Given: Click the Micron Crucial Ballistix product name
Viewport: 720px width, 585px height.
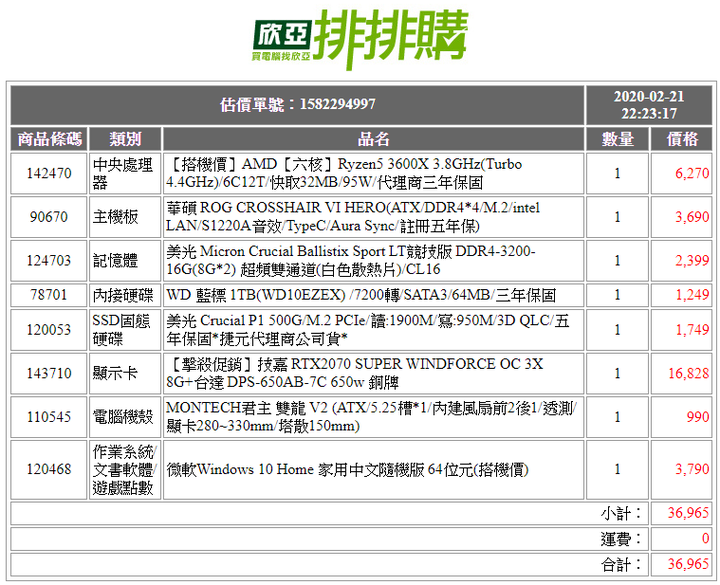Looking at the screenshot, I should 350,260.
